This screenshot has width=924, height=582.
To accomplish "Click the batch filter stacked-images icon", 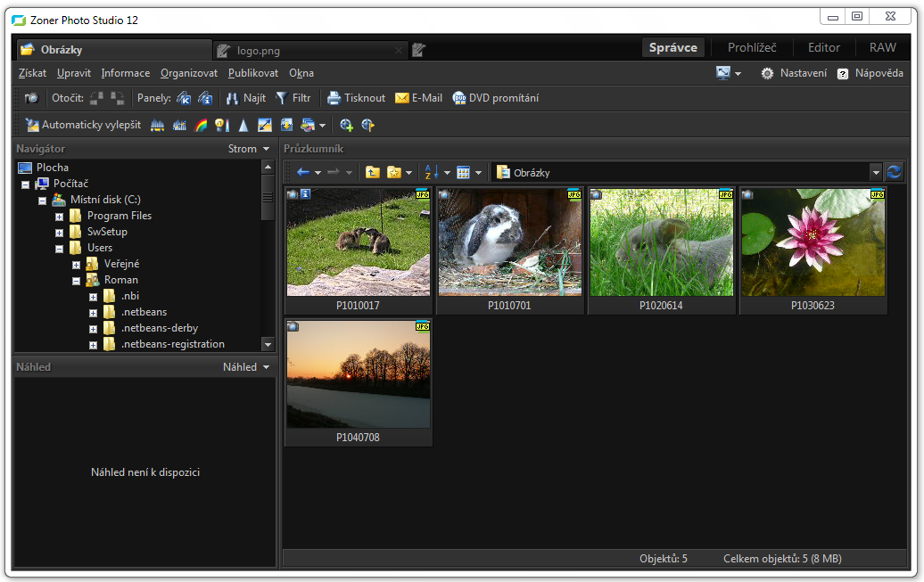I will pyautogui.click(x=308, y=125).
